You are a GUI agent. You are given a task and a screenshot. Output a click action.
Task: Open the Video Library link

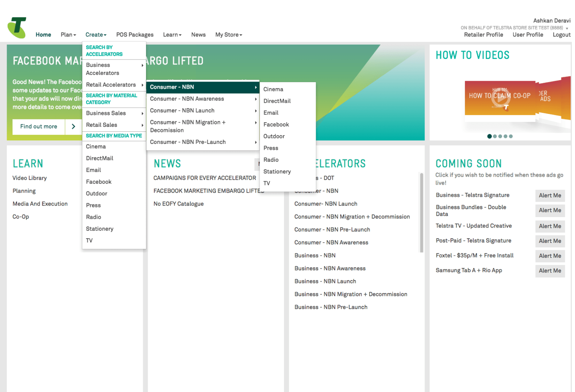click(30, 178)
